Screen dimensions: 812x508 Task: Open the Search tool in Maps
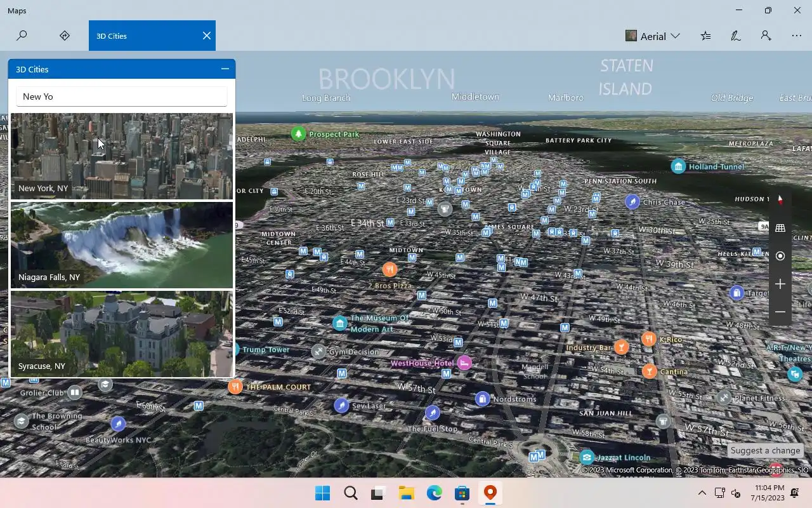pos(22,36)
